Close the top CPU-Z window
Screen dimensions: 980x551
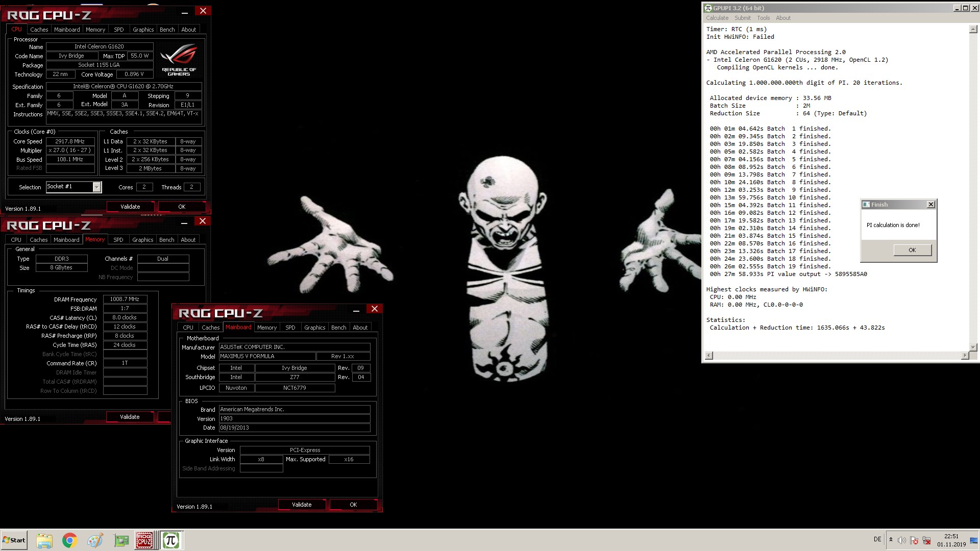click(203, 11)
